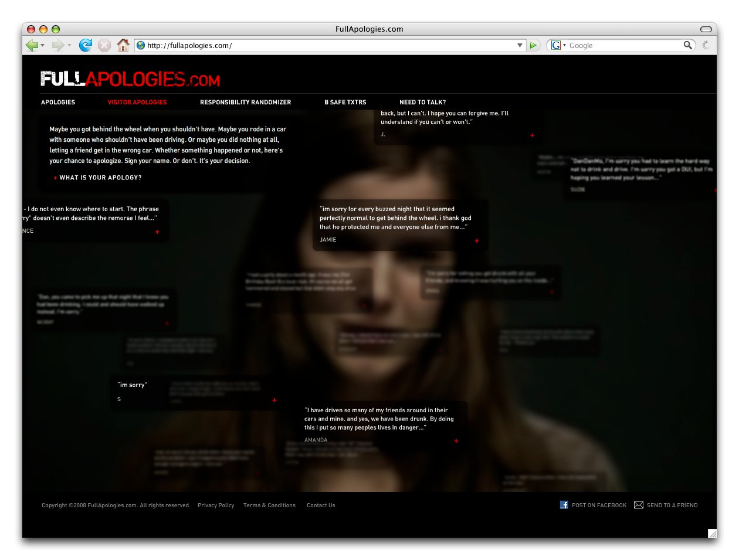Image resolution: width=739 pixels, height=560 pixels.
Task: Click POST ON FACEBOOK text link
Action: [x=599, y=505]
